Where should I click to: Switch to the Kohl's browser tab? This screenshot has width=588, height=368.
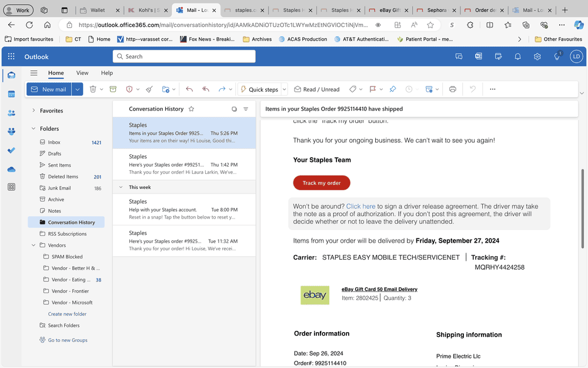149,10
